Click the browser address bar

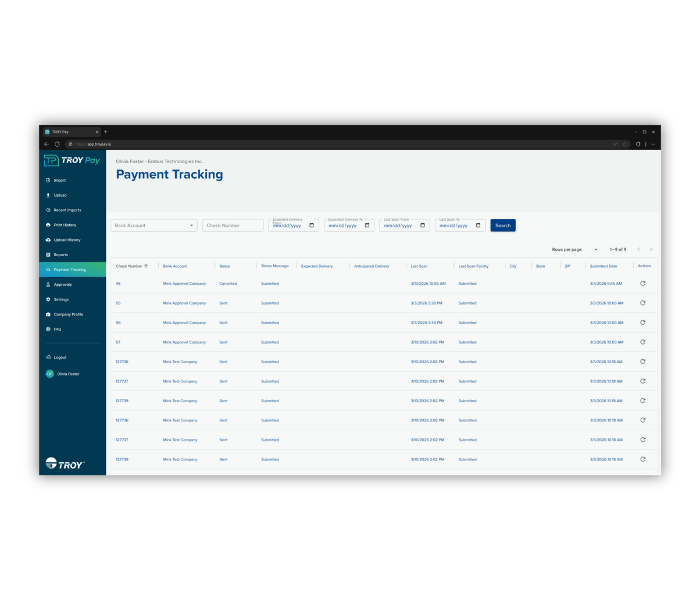pyautogui.click(x=348, y=144)
